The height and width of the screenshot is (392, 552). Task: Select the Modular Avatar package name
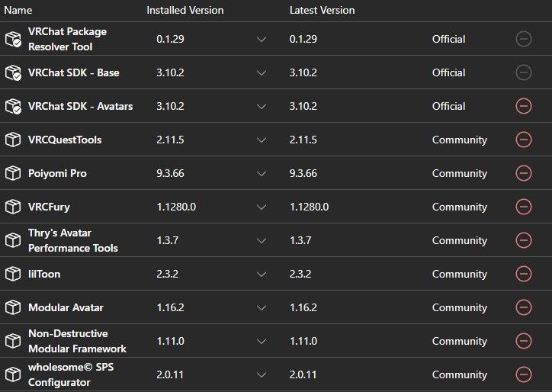click(x=66, y=307)
